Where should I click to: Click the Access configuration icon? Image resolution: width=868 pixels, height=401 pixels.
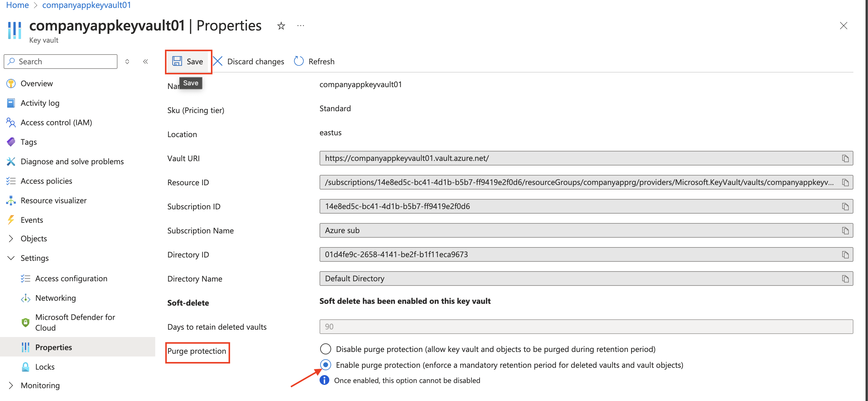click(25, 279)
